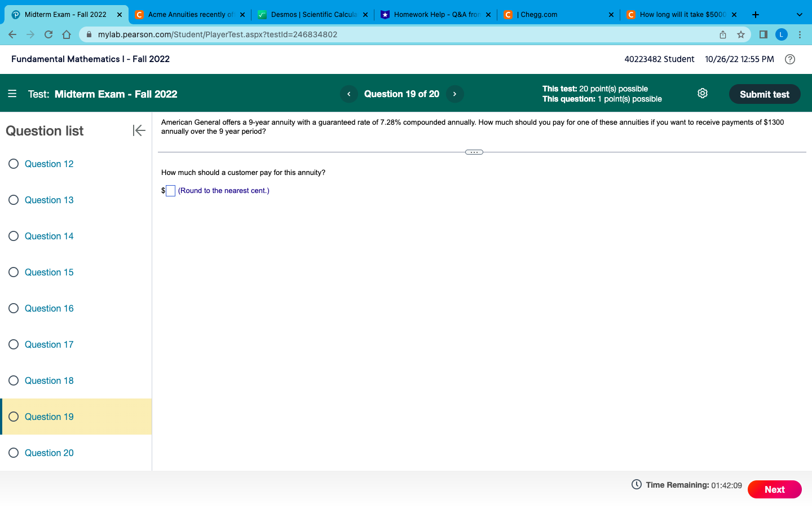Expand the ellipsis divider in the question area

[x=474, y=152]
